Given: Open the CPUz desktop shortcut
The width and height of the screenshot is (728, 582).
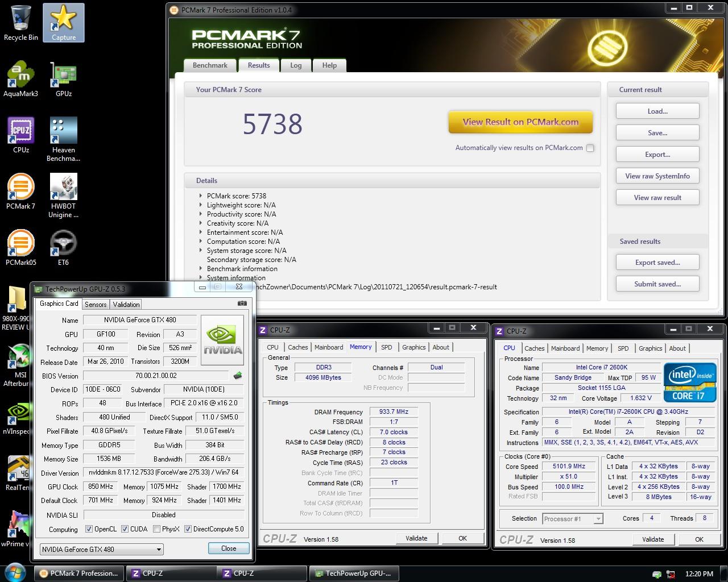Looking at the screenshot, I should [x=21, y=135].
